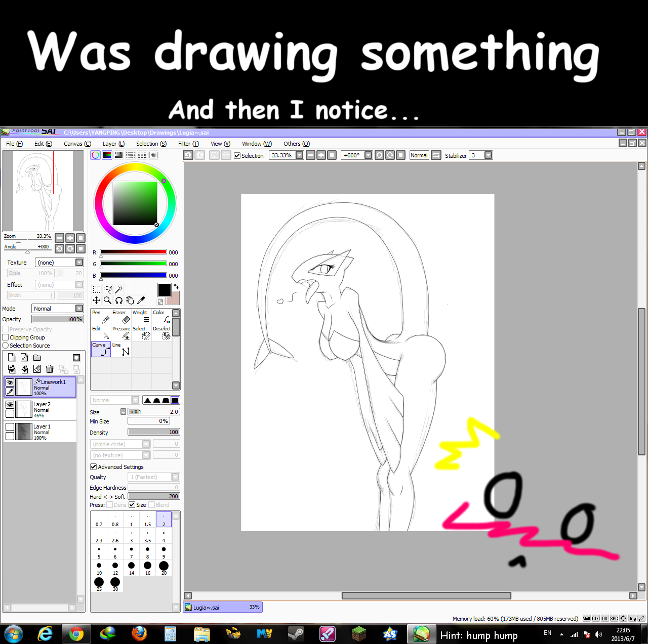The height and width of the screenshot is (644, 648).
Task: Open the File menu
Action: point(14,144)
